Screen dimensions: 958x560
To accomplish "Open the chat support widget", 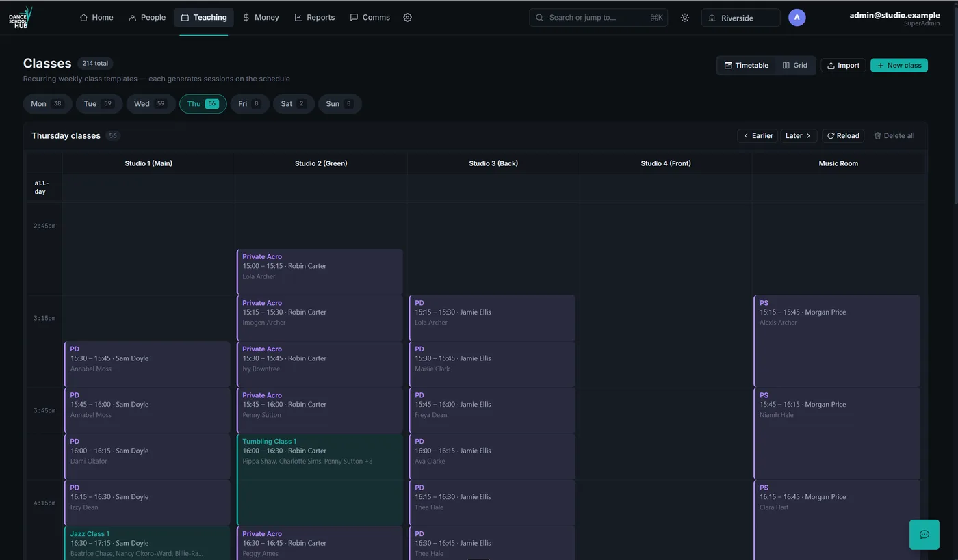I will click(x=924, y=535).
